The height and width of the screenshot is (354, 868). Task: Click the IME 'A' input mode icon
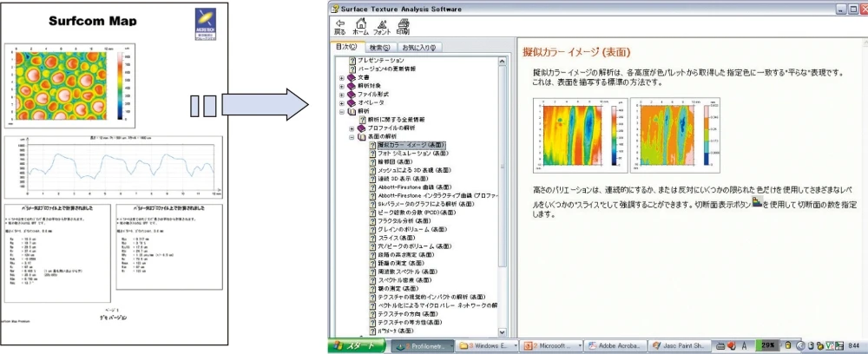click(x=746, y=345)
